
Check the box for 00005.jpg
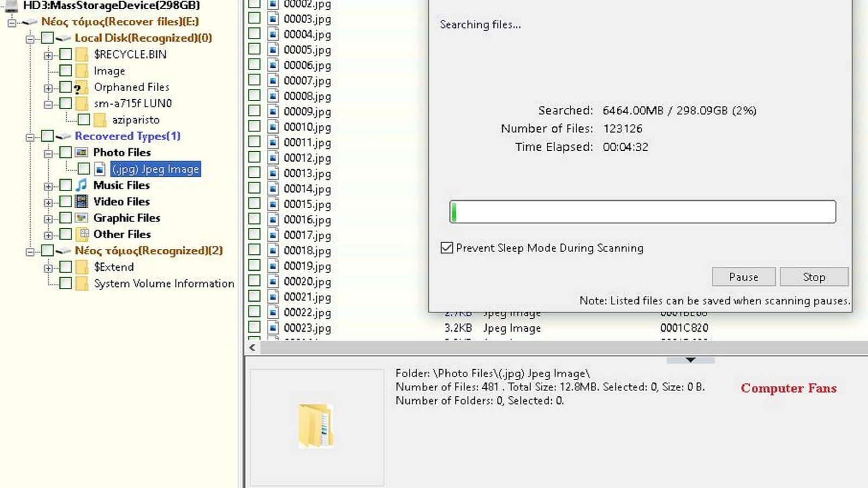pos(254,49)
